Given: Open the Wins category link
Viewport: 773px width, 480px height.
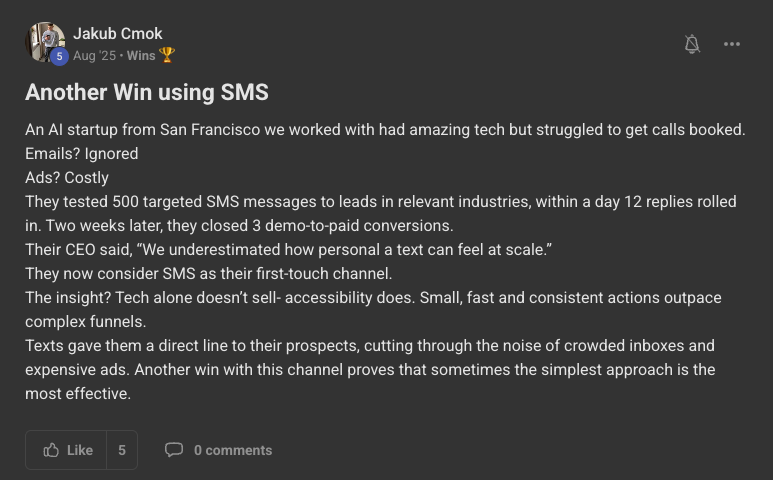Looking at the screenshot, I should click(140, 55).
